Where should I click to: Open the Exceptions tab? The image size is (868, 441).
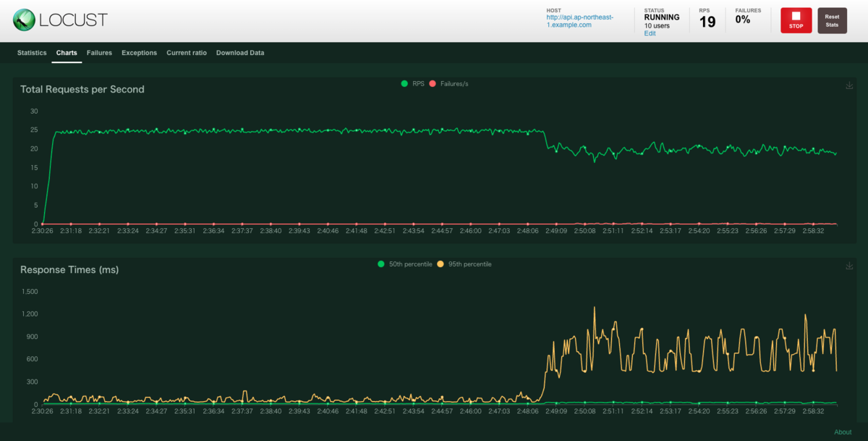[x=139, y=53]
